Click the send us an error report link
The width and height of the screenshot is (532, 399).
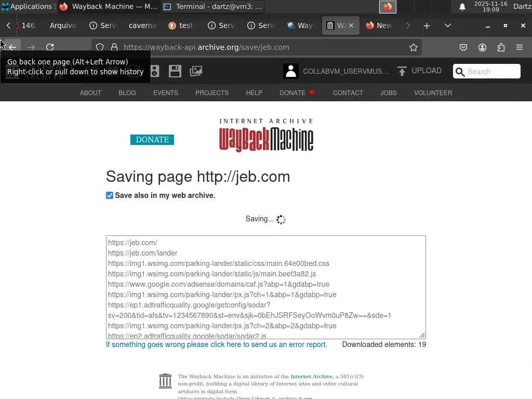(217, 344)
